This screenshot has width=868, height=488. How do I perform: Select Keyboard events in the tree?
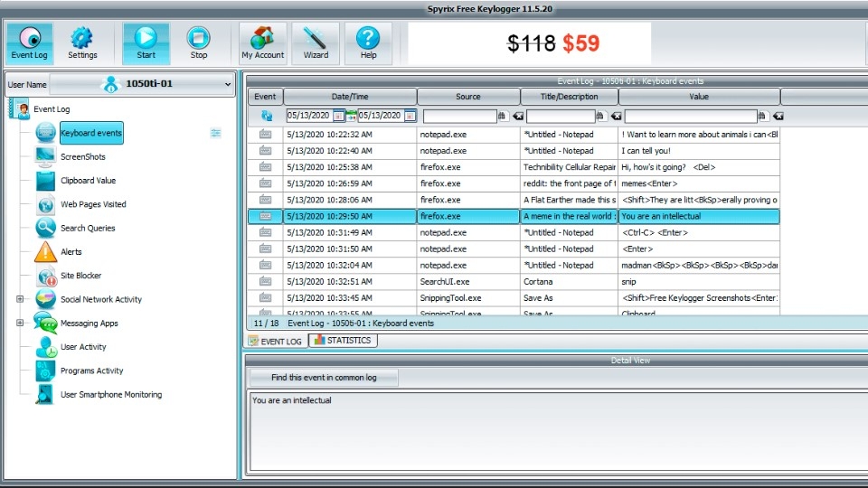click(91, 133)
